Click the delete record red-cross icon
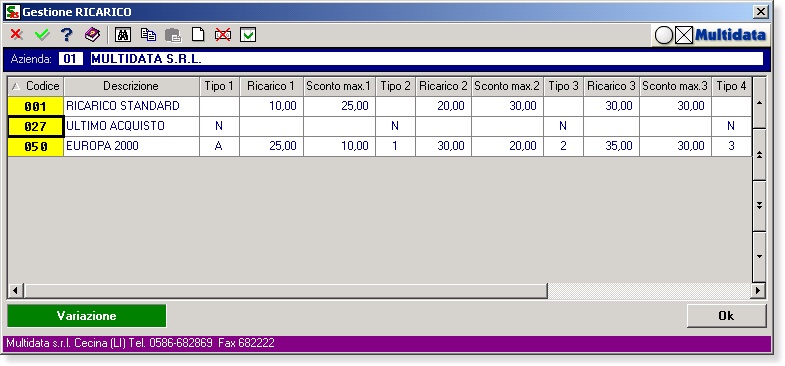 pos(223,35)
